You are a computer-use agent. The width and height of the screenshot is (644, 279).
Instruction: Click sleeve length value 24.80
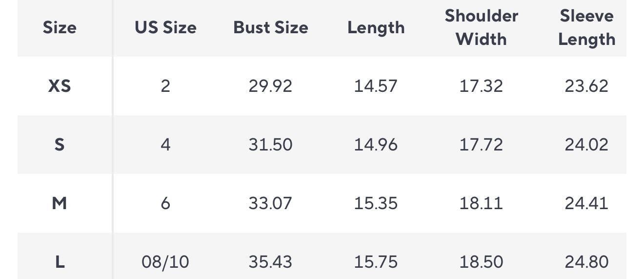pyautogui.click(x=586, y=262)
